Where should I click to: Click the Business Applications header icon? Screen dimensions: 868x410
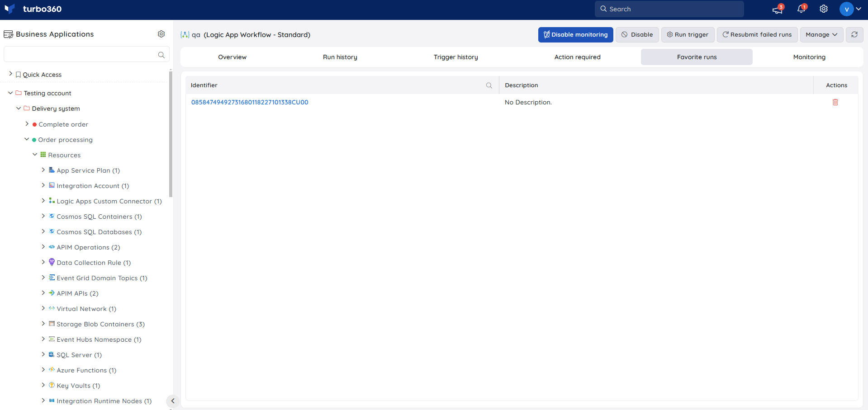pos(8,34)
